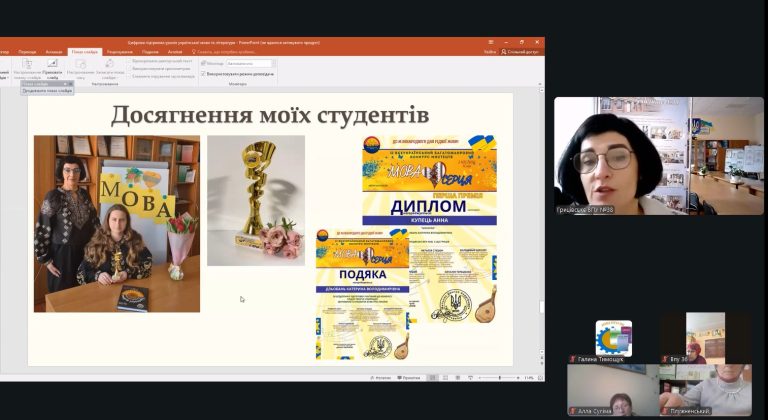Click muted mic icon beside Впу 36
This screenshot has height=420, width=768.
point(665,359)
